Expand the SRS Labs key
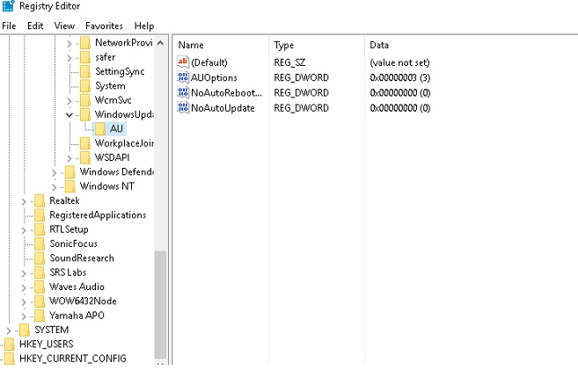Screen dimensions: 578x392 coord(24,273)
